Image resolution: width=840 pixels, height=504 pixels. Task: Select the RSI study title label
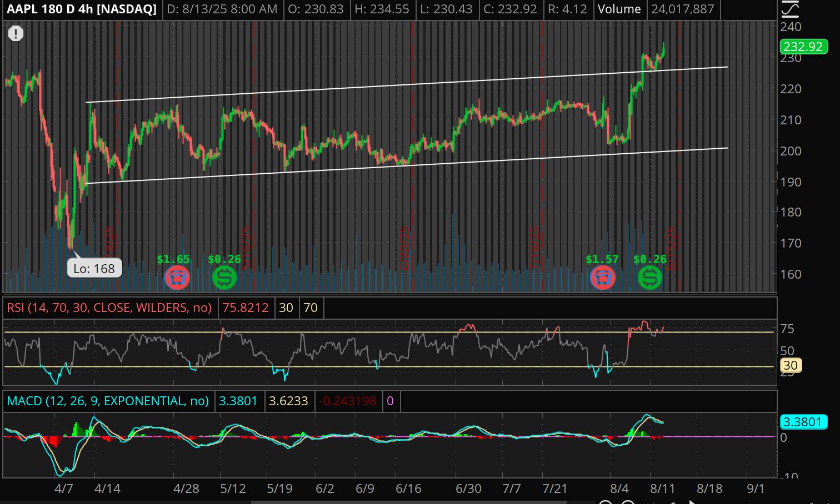(109, 308)
